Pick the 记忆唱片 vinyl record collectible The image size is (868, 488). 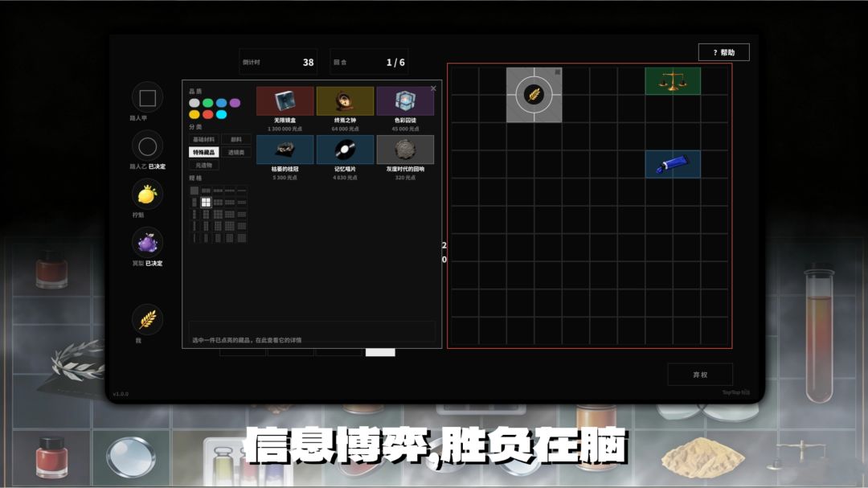click(345, 150)
